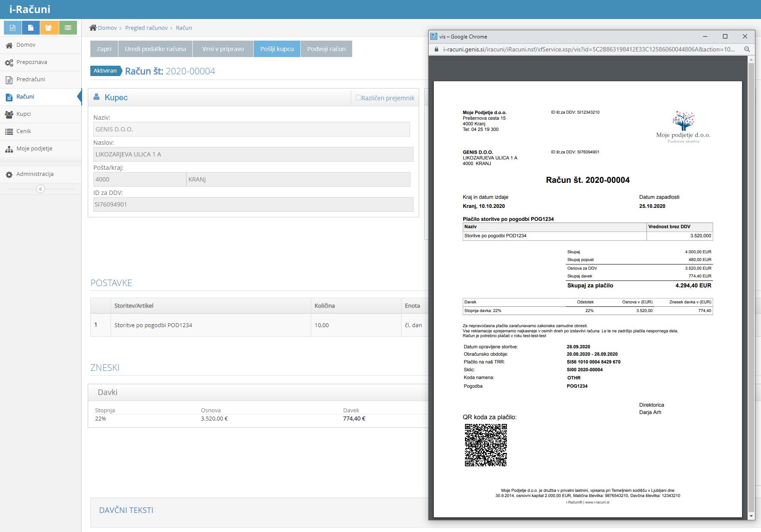Click the house icon in the breadcrumb
The image size is (761, 532).
coord(93,28)
